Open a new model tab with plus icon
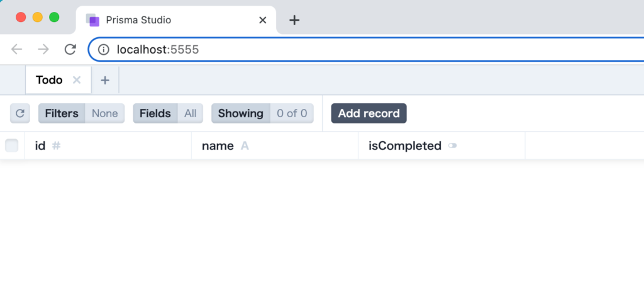 point(105,80)
